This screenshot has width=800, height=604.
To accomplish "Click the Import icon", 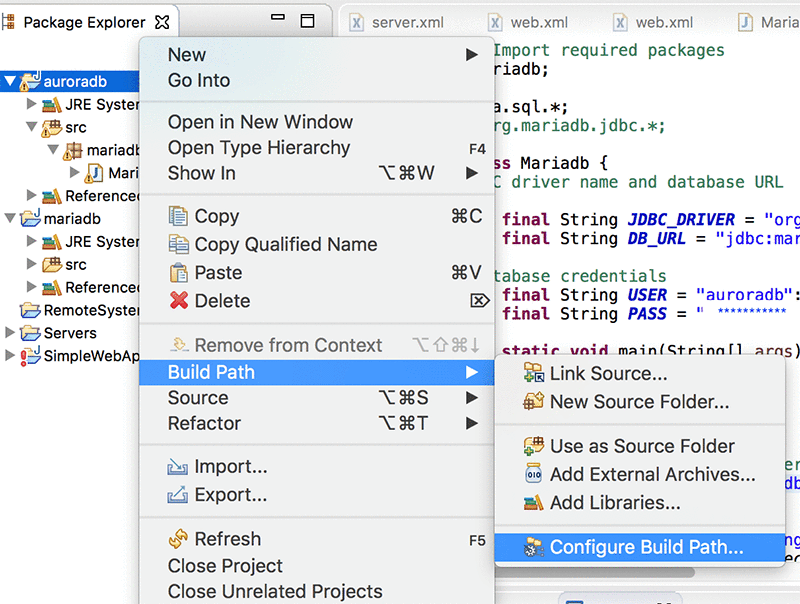I will point(178,467).
